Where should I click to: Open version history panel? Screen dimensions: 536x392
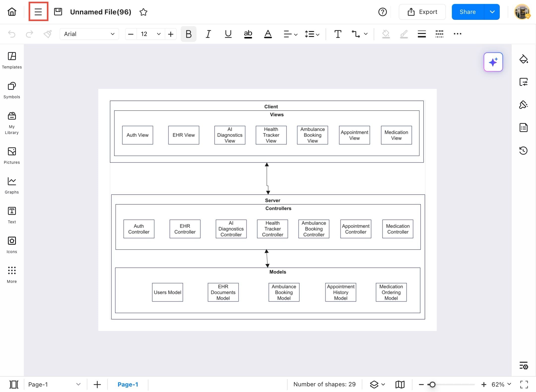click(x=523, y=150)
